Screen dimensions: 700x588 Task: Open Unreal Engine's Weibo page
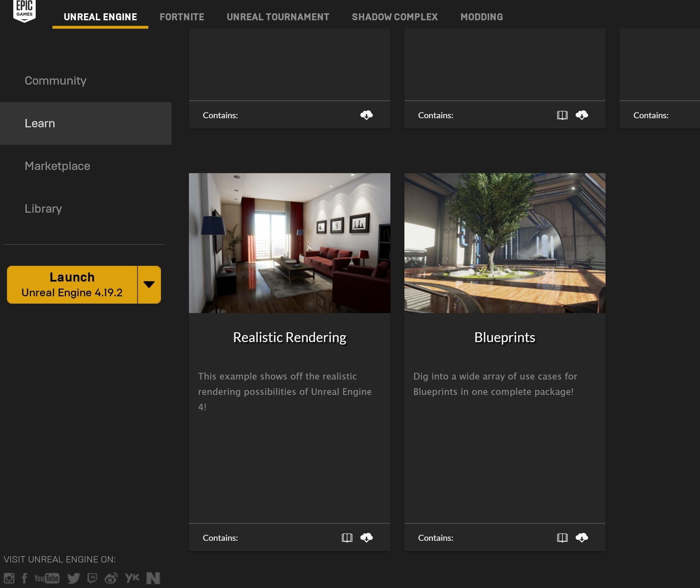111,578
